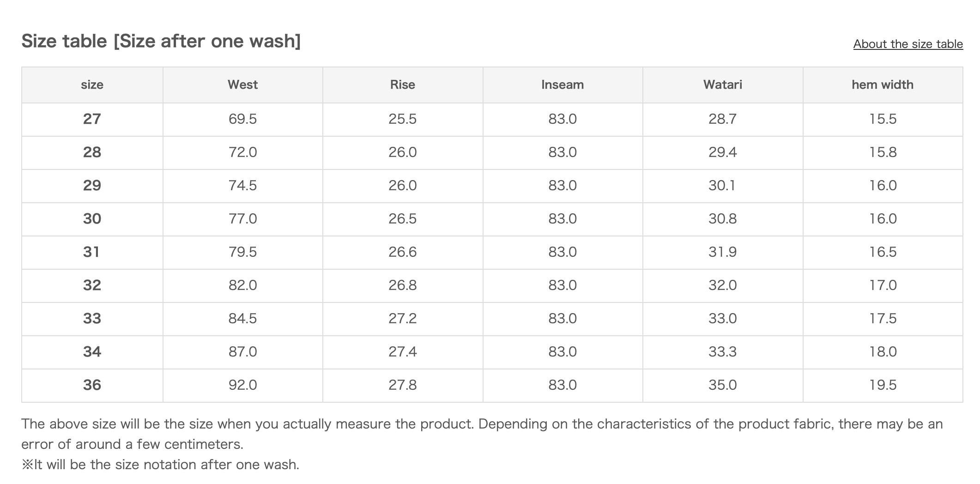Image resolution: width=980 pixels, height=484 pixels.
Task: Click the 'Size table [Size after one wash]' heading
Action: click(x=161, y=41)
